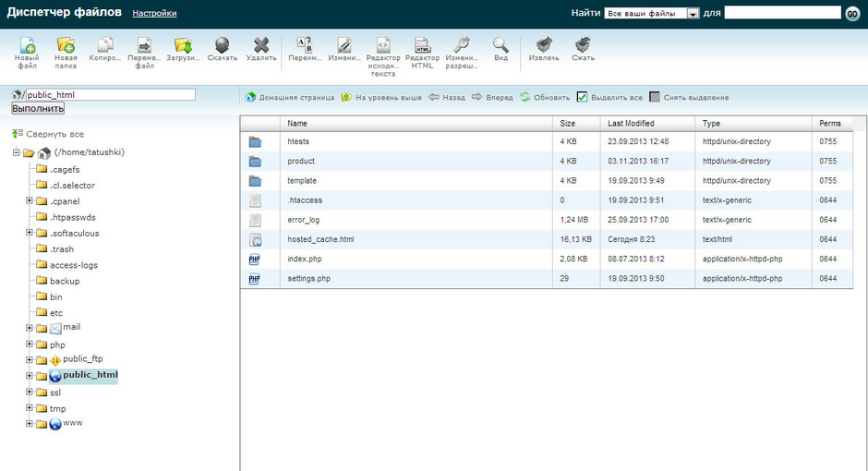Image resolution: width=868 pixels, height=471 pixels.
Task: Go up with На уровень выше
Action: (381, 97)
